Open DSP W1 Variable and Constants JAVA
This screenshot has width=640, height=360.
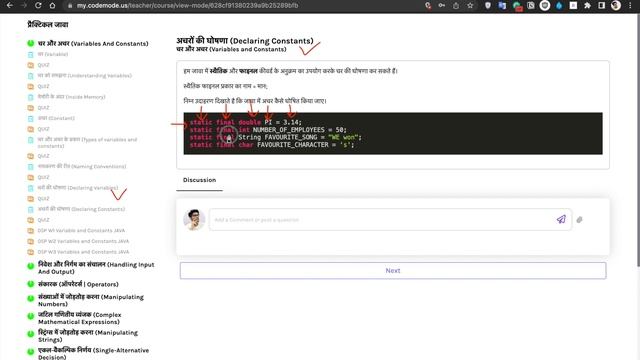coord(81,231)
